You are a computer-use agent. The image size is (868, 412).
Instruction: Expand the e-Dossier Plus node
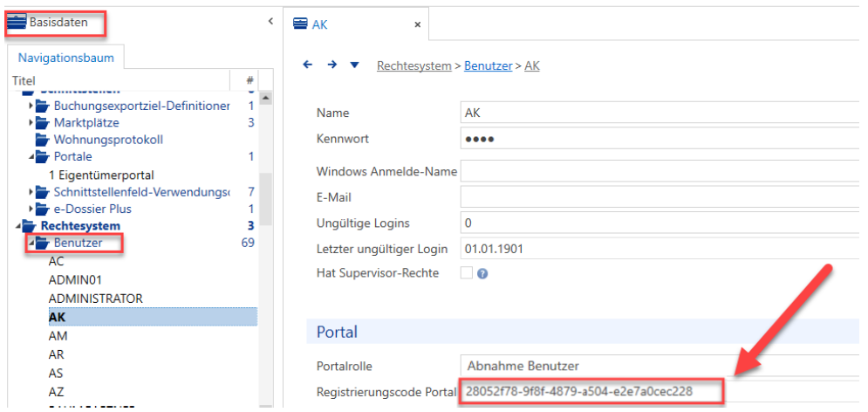[x=31, y=209]
